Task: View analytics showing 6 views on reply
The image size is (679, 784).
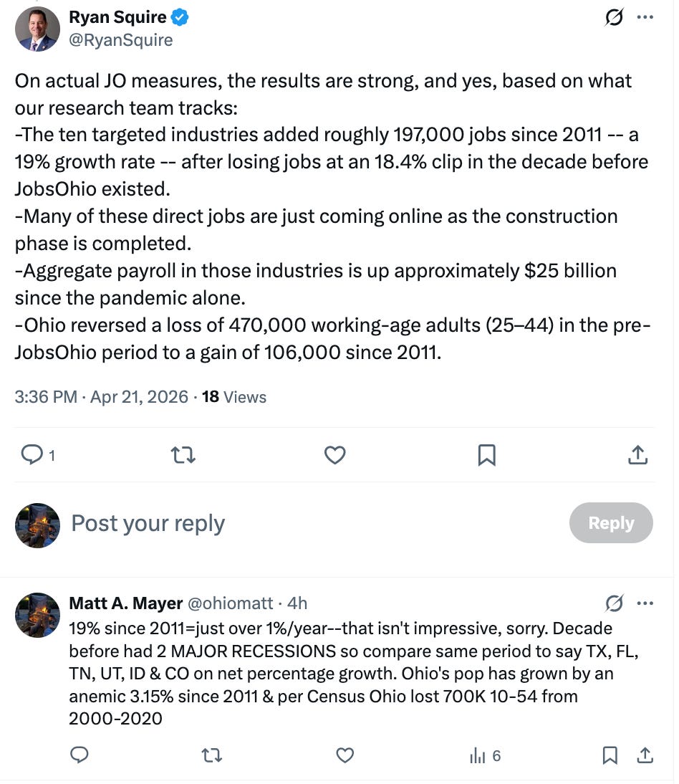Action: tap(485, 755)
